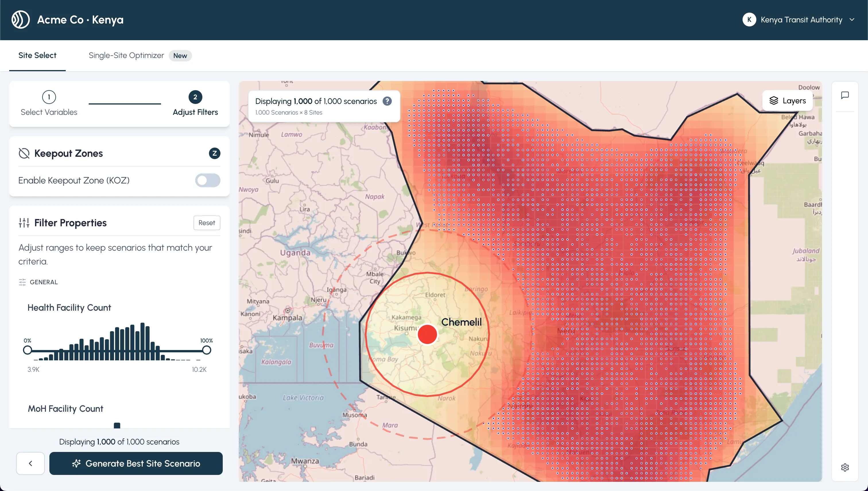The height and width of the screenshot is (491, 868).
Task: Go to step 1 Select Variables
Action: pos(49,97)
